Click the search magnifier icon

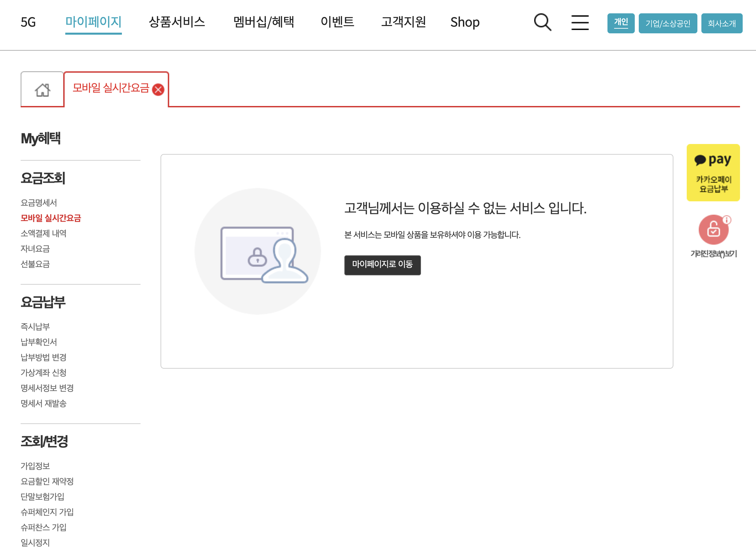pos(542,22)
